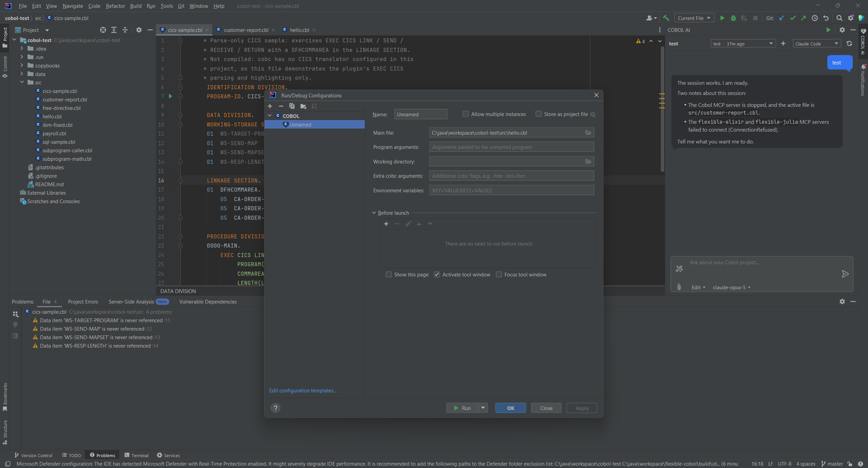This screenshot has width=868, height=468.
Task: Click Git Commit checkmark icon
Action: coord(793,18)
